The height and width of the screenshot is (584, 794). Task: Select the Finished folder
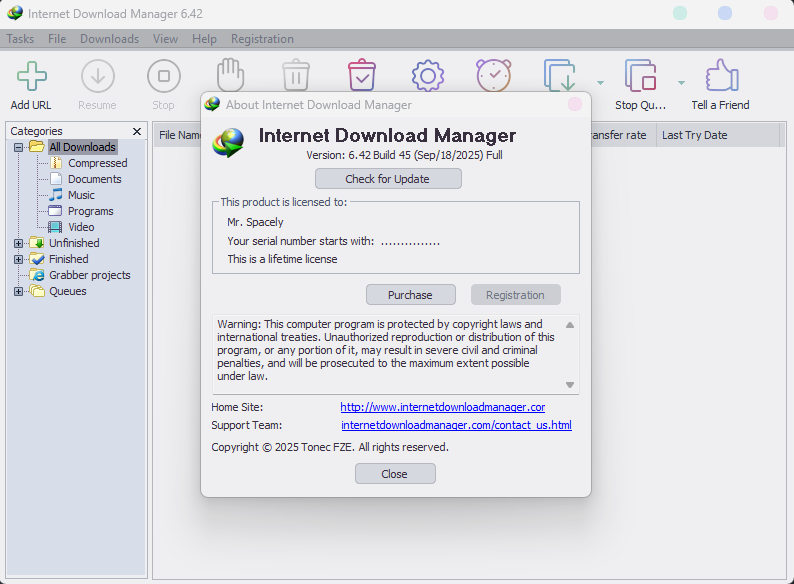coord(68,259)
